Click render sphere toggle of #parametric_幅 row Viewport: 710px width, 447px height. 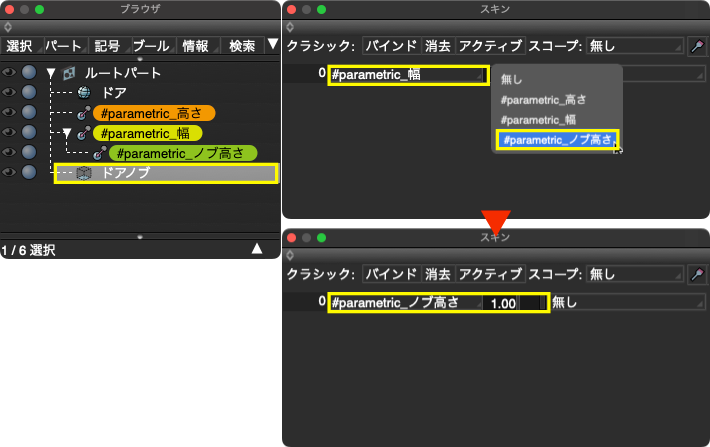[29, 132]
